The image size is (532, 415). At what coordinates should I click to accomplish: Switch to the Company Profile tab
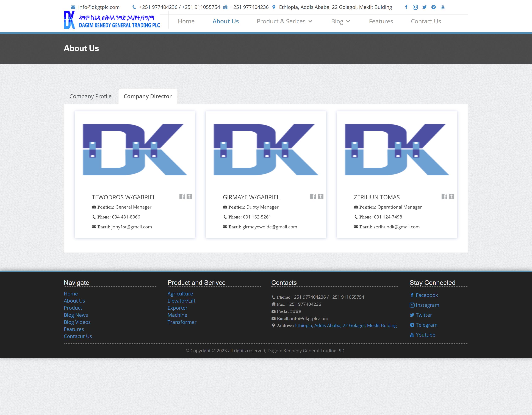tap(90, 96)
